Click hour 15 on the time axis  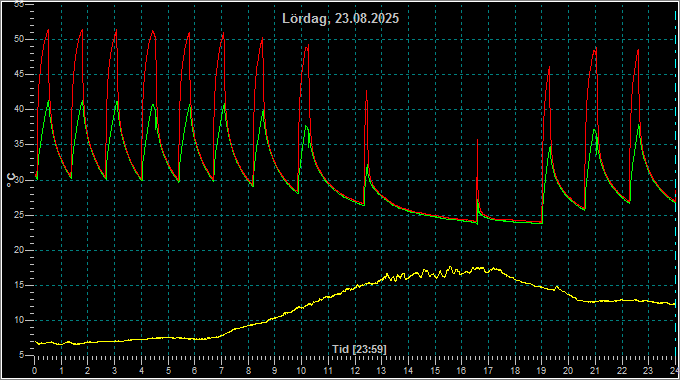(x=435, y=371)
